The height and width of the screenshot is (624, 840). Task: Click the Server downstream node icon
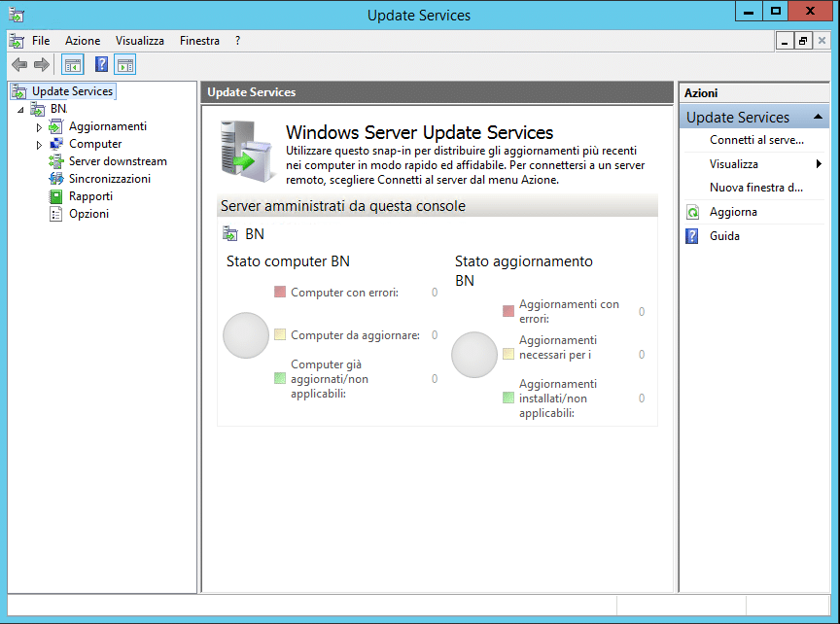tap(55, 161)
